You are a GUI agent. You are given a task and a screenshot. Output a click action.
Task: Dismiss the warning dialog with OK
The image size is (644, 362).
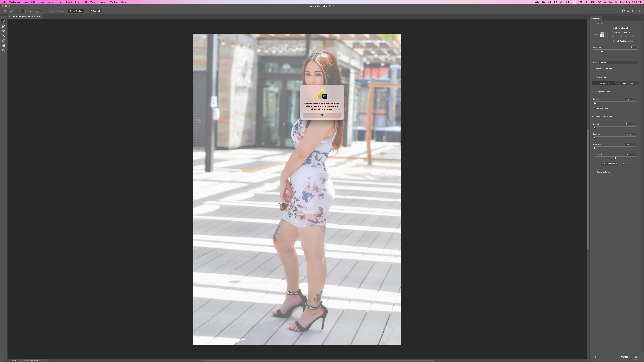(x=322, y=115)
